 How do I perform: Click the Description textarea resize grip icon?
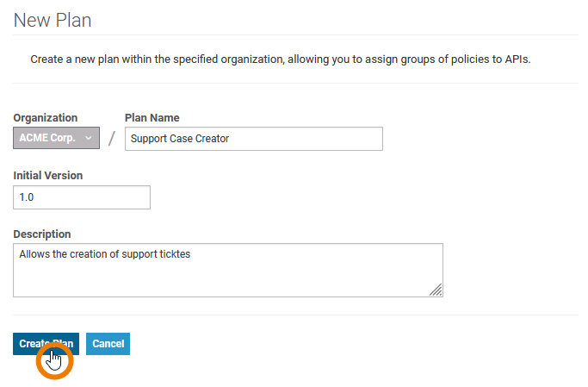[x=436, y=290]
